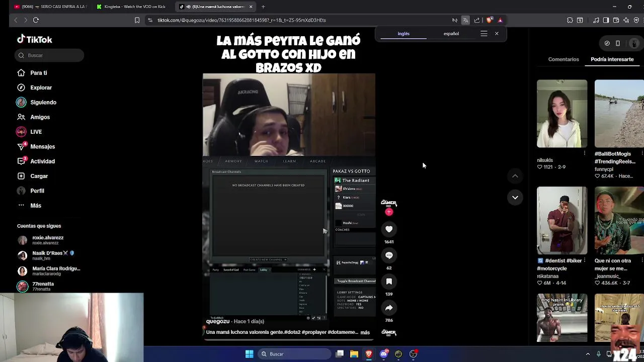Image resolution: width=644 pixels, height=362 pixels.
Task: Expand description with más link
Action: click(x=365, y=332)
